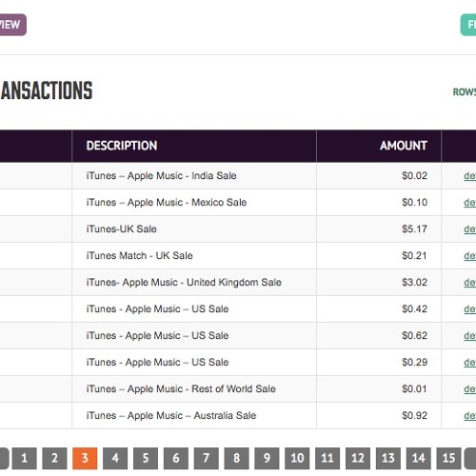Go to page 15 of transactions
The height and width of the screenshot is (476, 476).
click(x=449, y=458)
